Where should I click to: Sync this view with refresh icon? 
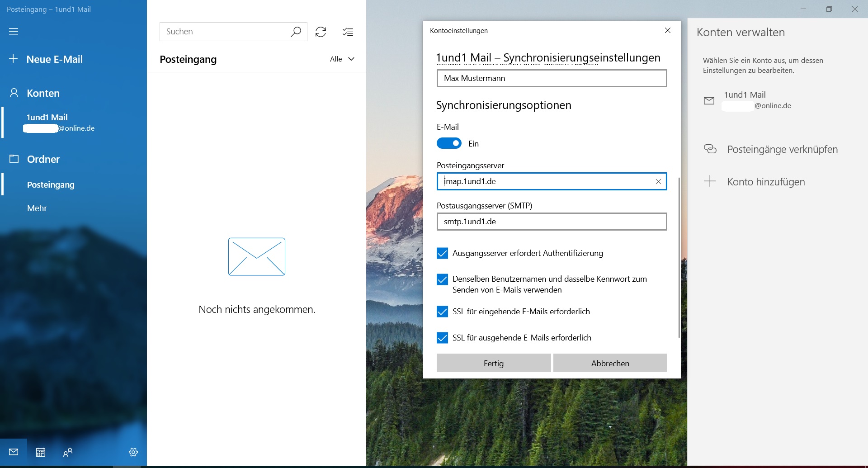(x=321, y=32)
